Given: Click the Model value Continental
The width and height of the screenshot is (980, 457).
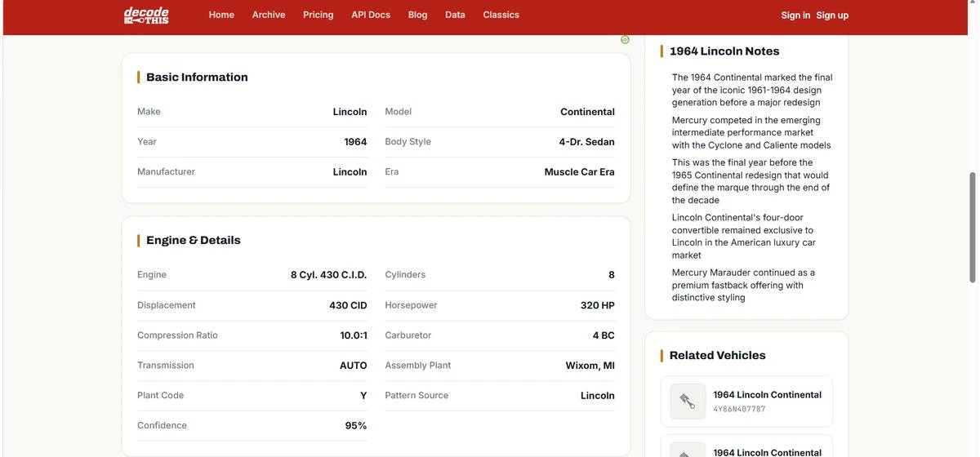Looking at the screenshot, I should click(x=587, y=112).
